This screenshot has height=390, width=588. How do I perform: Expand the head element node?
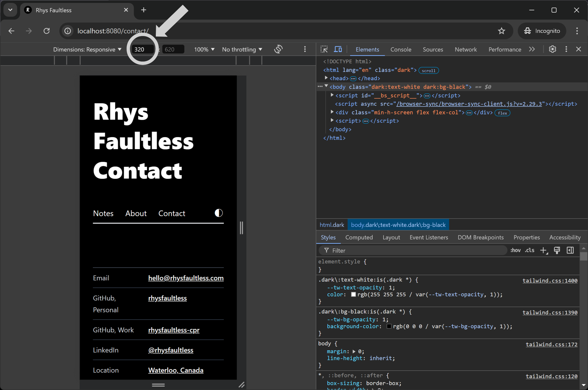(x=326, y=78)
